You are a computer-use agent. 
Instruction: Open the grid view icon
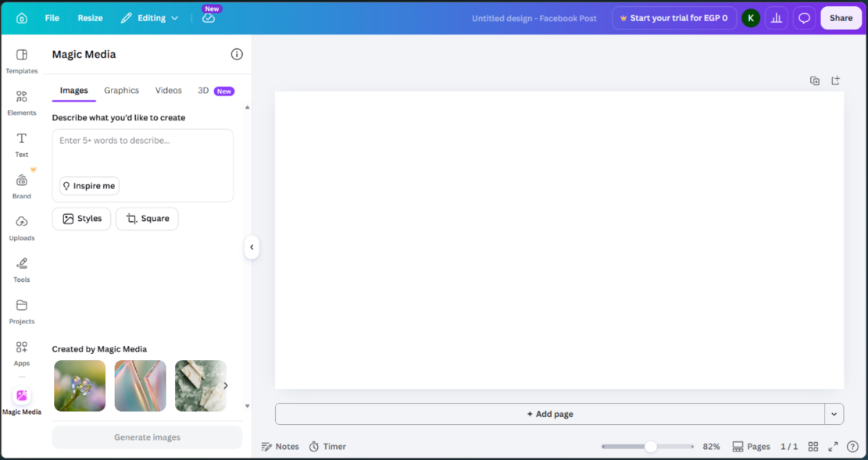click(x=813, y=447)
